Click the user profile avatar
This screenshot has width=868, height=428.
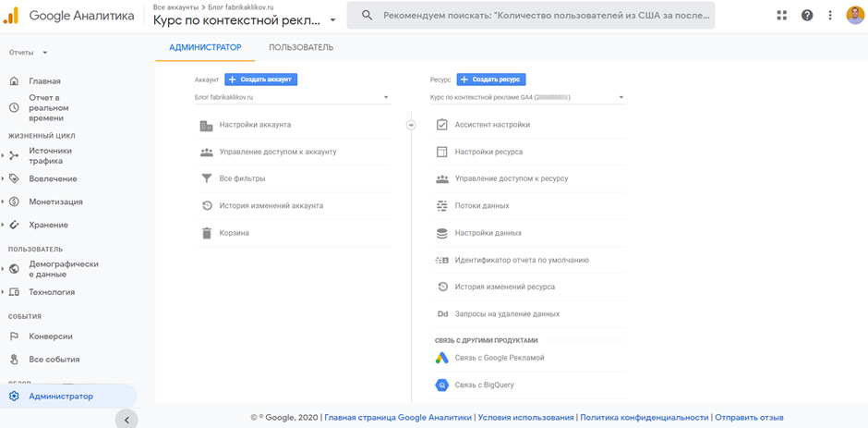pyautogui.click(x=855, y=16)
